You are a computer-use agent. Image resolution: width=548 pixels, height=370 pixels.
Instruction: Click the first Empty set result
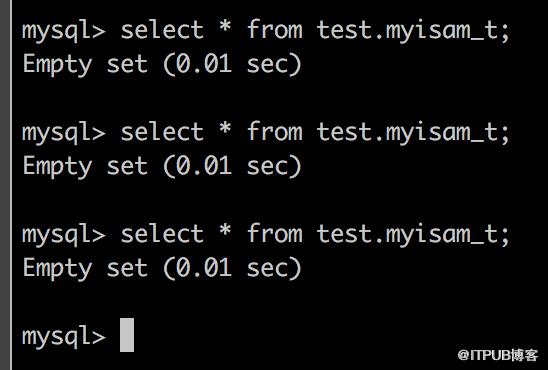(x=162, y=65)
